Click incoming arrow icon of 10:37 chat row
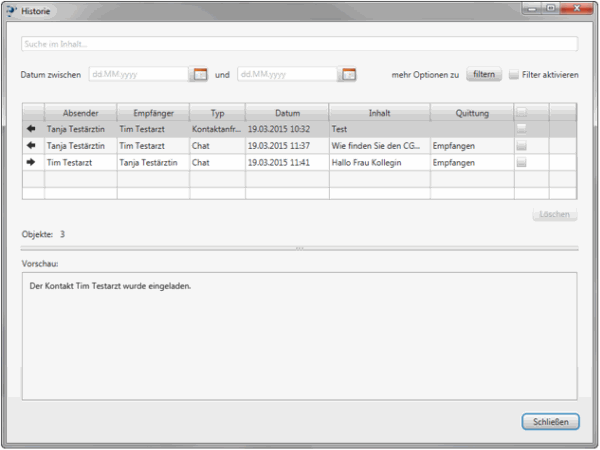600x450 pixels. click(x=32, y=145)
